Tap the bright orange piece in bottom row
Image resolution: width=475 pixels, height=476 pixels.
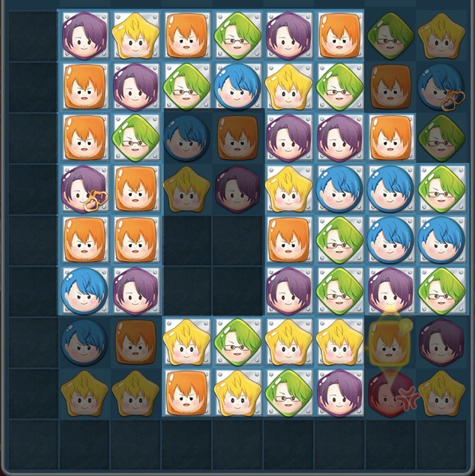tap(187, 393)
